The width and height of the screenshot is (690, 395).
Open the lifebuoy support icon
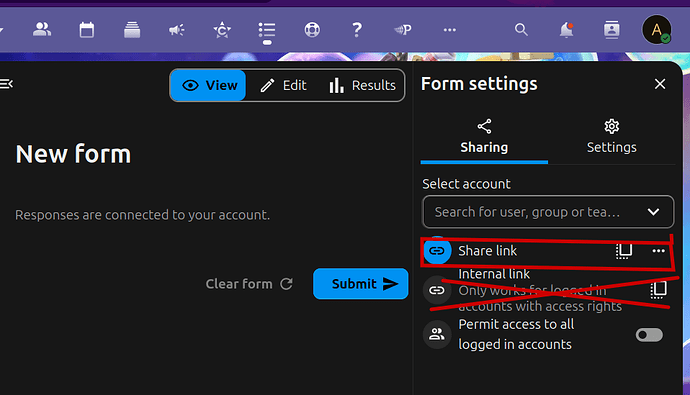coord(312,30)
